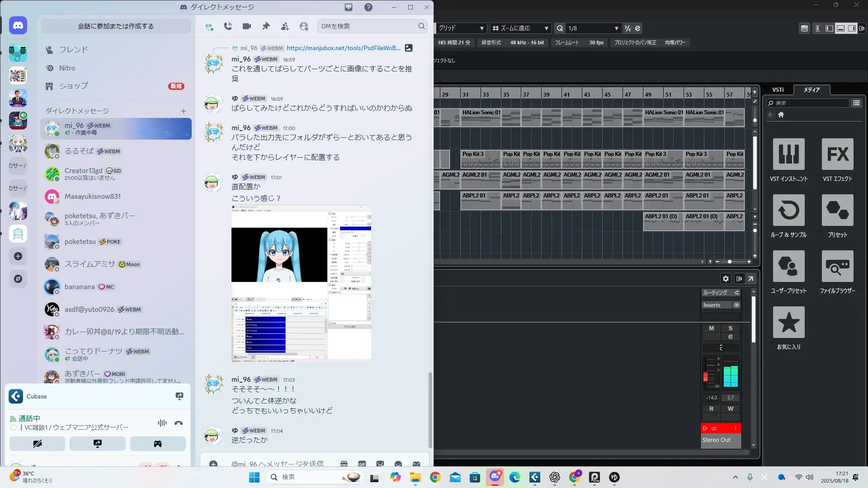
Task: Enable write automation on Stereo Out
Action: 730,409
